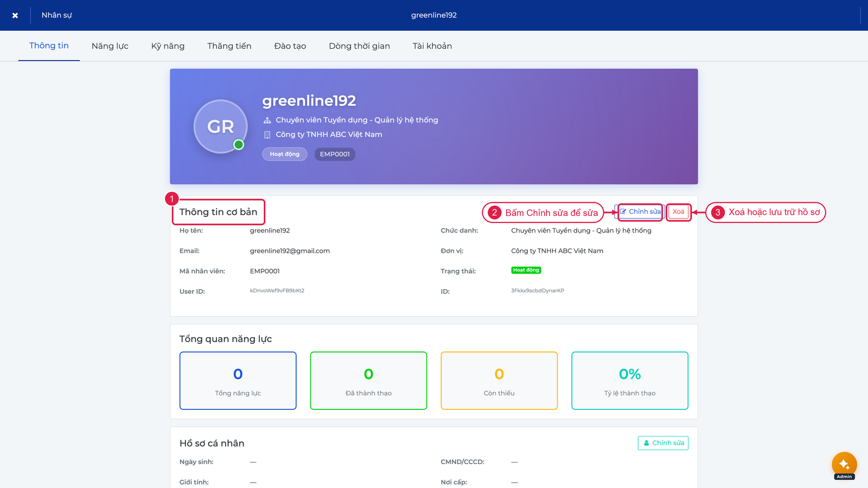Click the Nhân sự title in top bar
The height and width of the screenshot is (488, 868).
(x=56, y=15)
